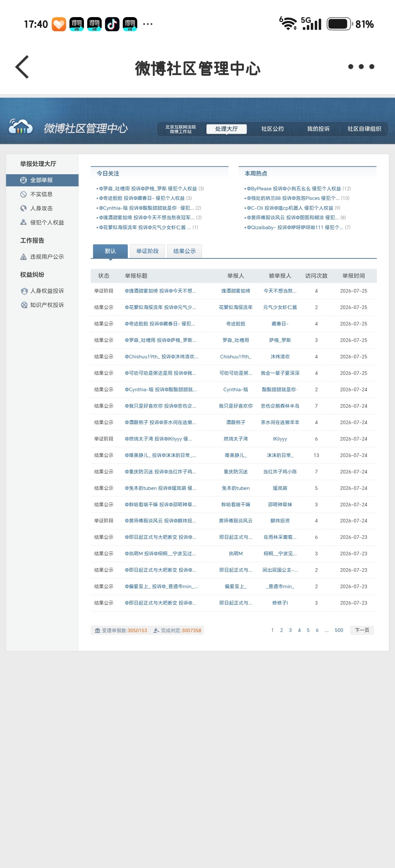Click reported user 修修子I
395x868 pixels.
pos(280,603)
